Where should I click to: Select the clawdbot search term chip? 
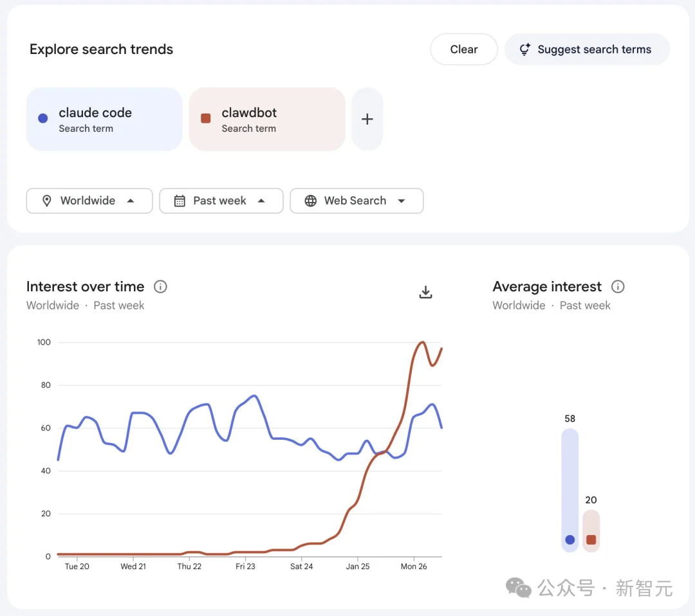(x=267, y=119)
